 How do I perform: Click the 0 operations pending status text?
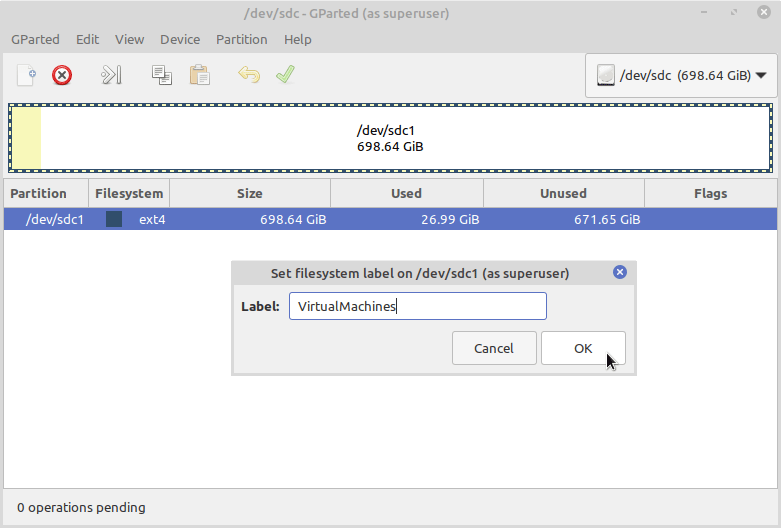click(x=81, y=508)
